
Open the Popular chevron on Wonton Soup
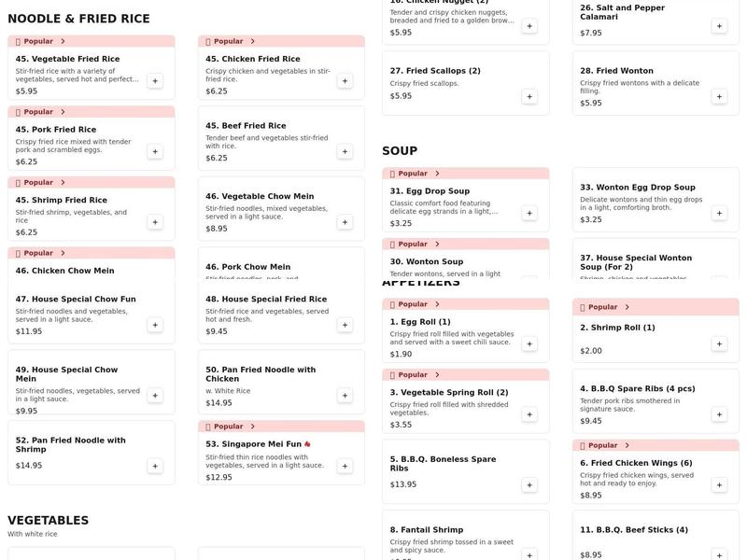[415, 243]
